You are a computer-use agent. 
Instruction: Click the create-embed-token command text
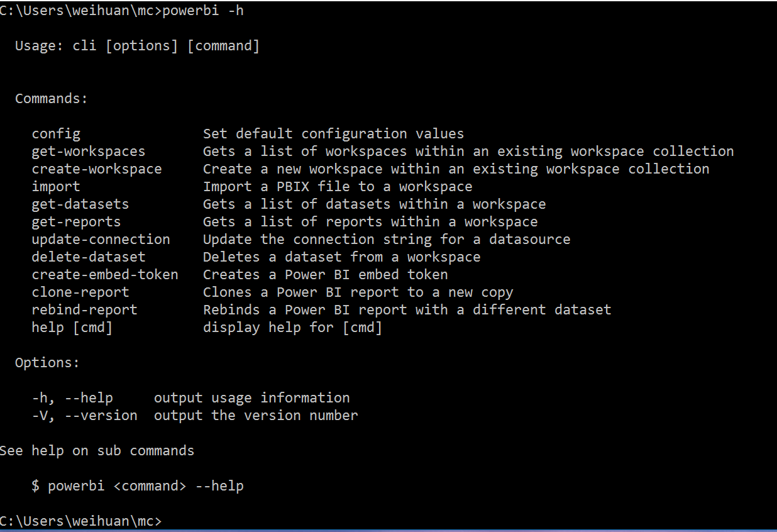(x=104, y=274)
